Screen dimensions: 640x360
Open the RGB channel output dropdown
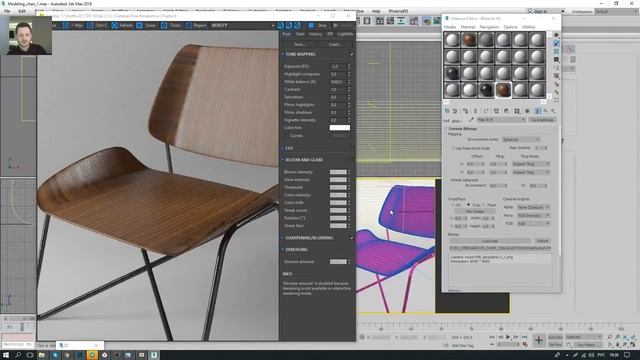point(533,223)
